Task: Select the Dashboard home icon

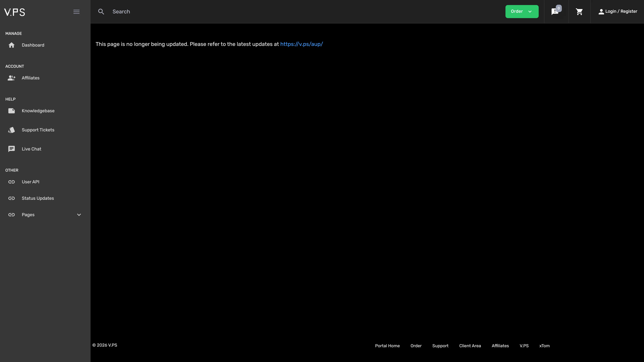Action: (12, 45)
